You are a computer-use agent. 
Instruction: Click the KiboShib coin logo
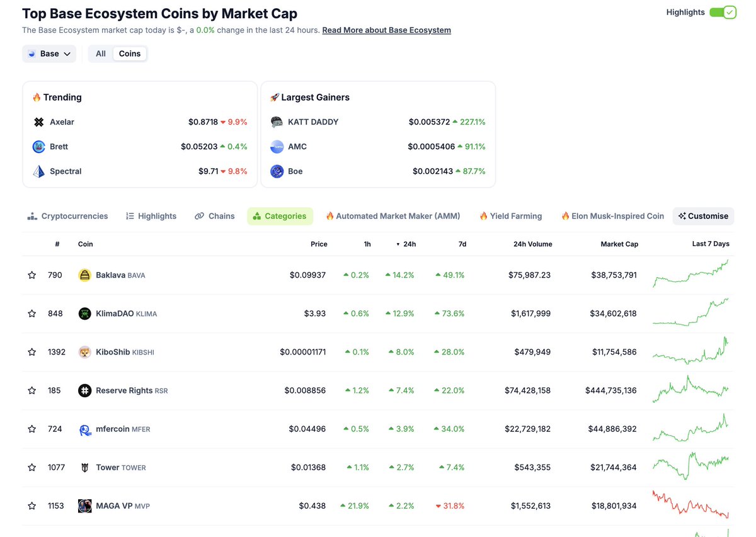pos(84,352)
